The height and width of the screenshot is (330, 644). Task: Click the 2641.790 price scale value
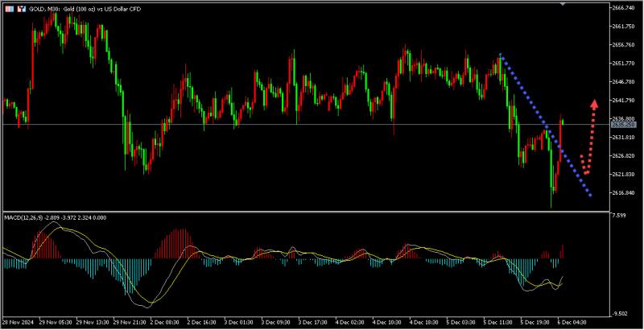[623, 100]
